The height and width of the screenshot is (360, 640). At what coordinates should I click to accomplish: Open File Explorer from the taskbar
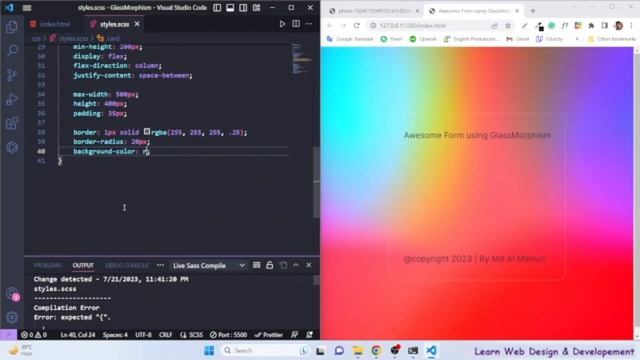click(x=358, y=350)
